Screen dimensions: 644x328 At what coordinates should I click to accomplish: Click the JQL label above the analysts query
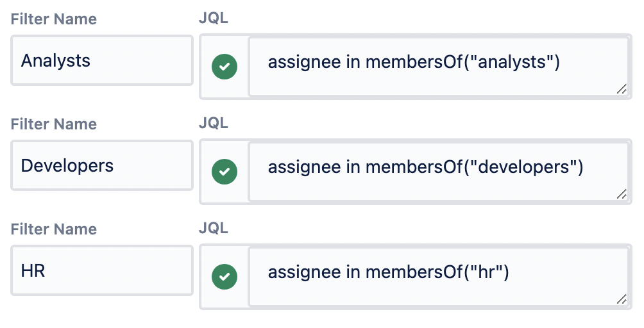coord(214,19)
